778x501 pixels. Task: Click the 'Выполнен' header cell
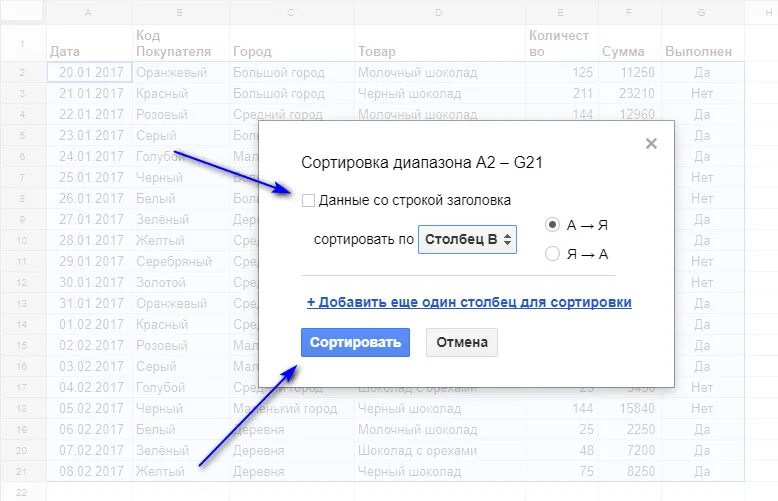[703, 44]
